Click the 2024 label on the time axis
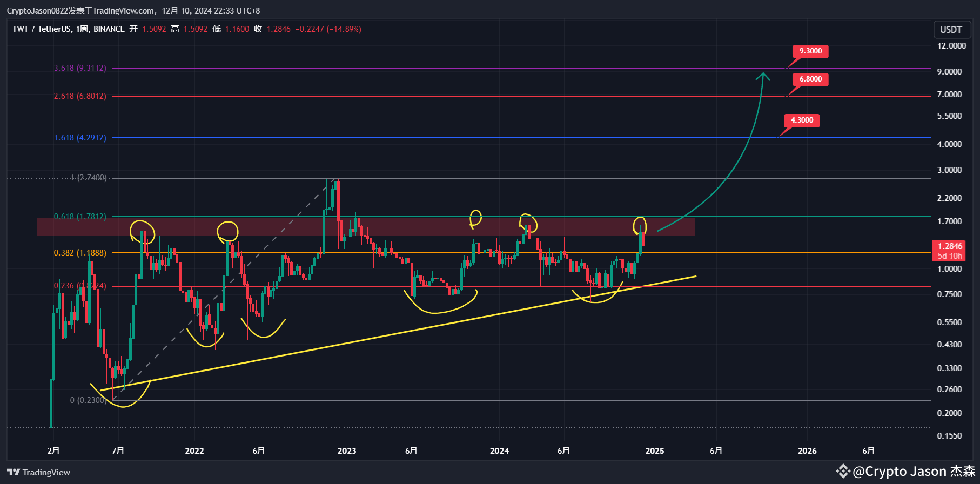 click(x=499, y=451)
